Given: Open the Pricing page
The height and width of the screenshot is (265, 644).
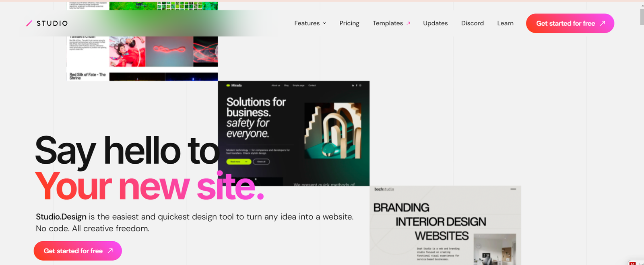Looking at the screenshot, I should click(349, 23).
